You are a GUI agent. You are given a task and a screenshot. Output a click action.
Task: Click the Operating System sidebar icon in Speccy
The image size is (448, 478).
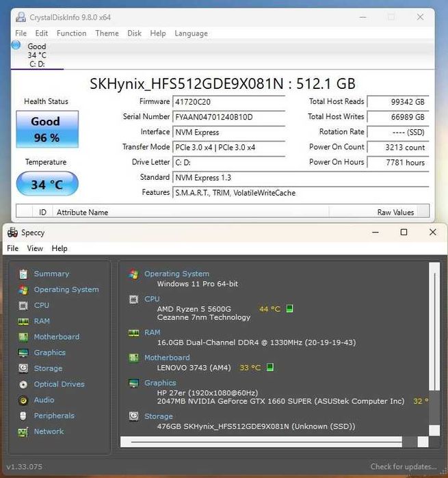[23, 290]
